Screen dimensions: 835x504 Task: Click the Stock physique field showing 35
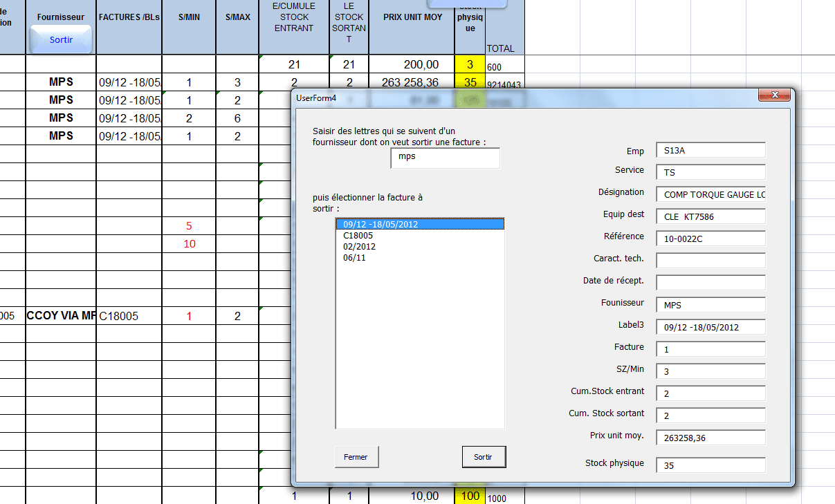pos(710,465)
